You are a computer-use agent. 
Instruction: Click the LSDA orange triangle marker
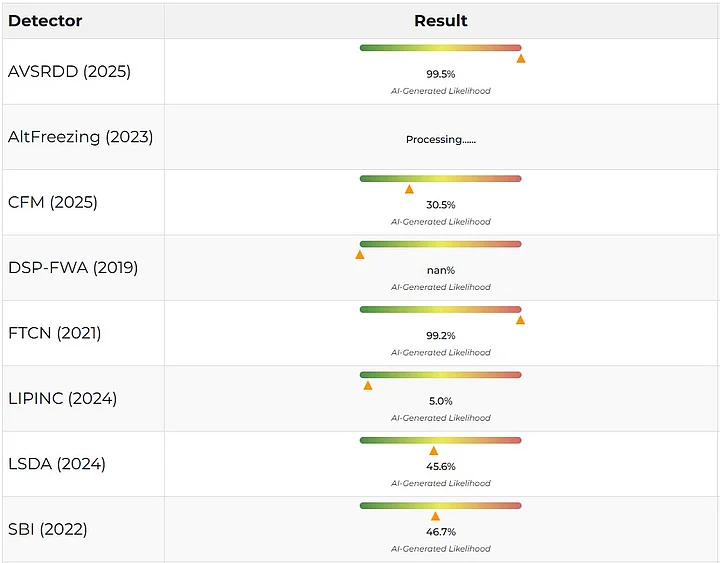tap(434, 451)
